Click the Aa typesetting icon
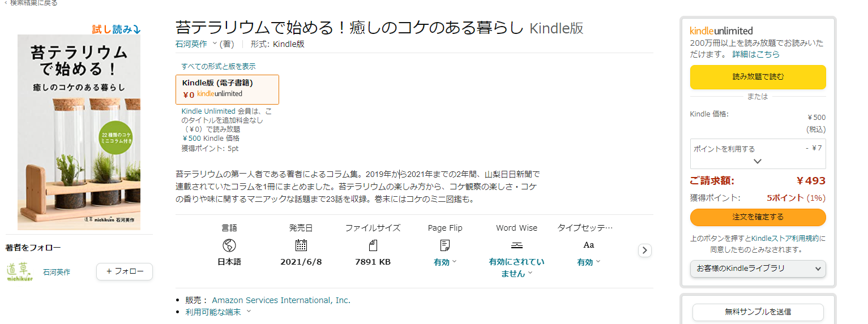This screenshot has height=324, width=868. (588, 245)
